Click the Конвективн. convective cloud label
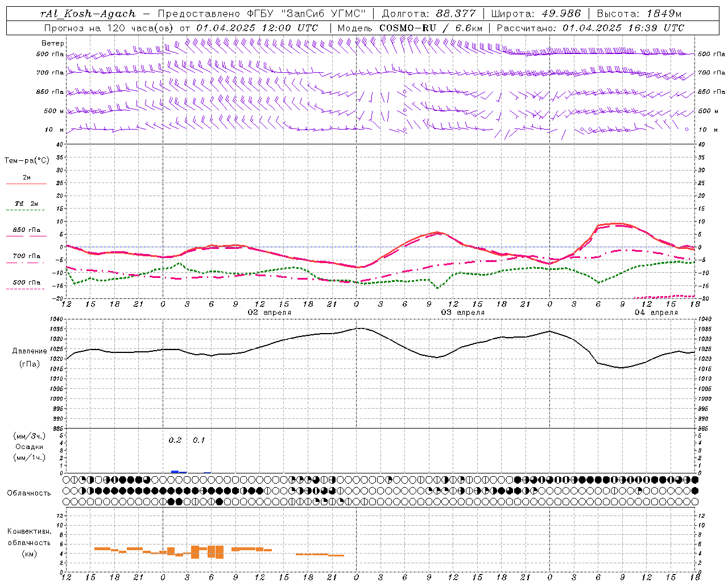 tap(29, 531)
